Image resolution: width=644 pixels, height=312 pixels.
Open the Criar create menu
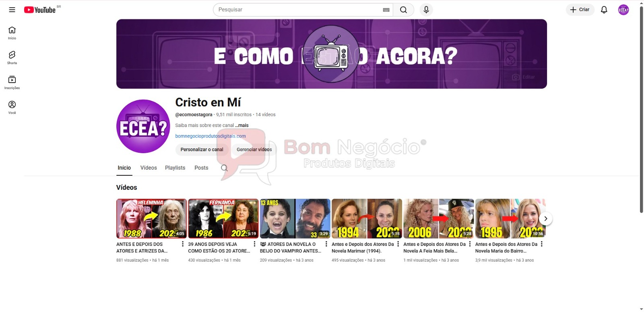(580, 10)
